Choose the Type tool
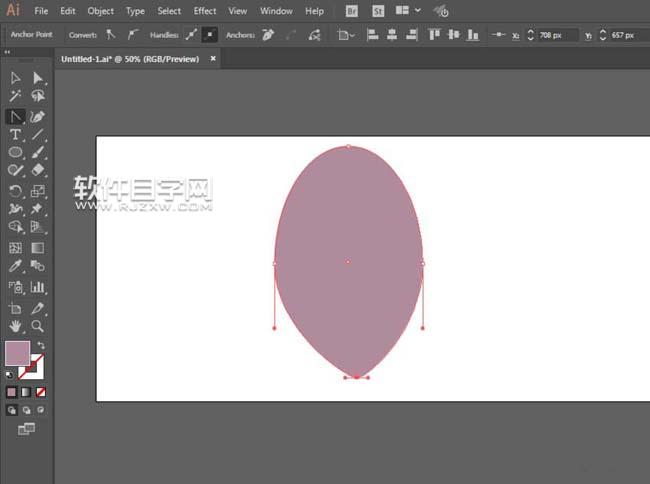This screenshot has height=484, width=650. point(16,135)
